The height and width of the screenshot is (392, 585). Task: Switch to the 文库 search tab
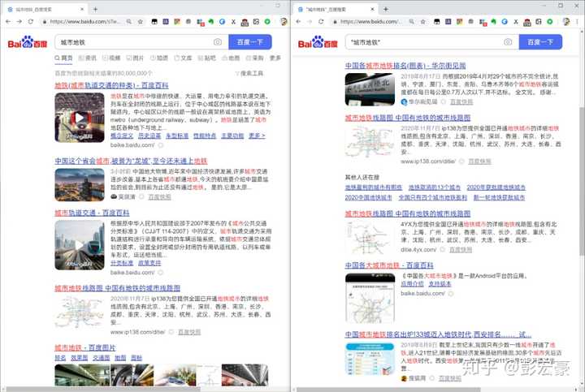(x=183, y=58)
